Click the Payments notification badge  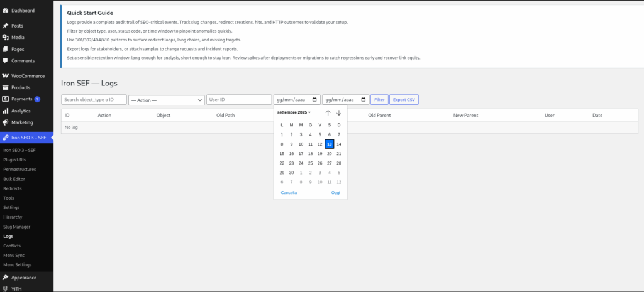37,99
